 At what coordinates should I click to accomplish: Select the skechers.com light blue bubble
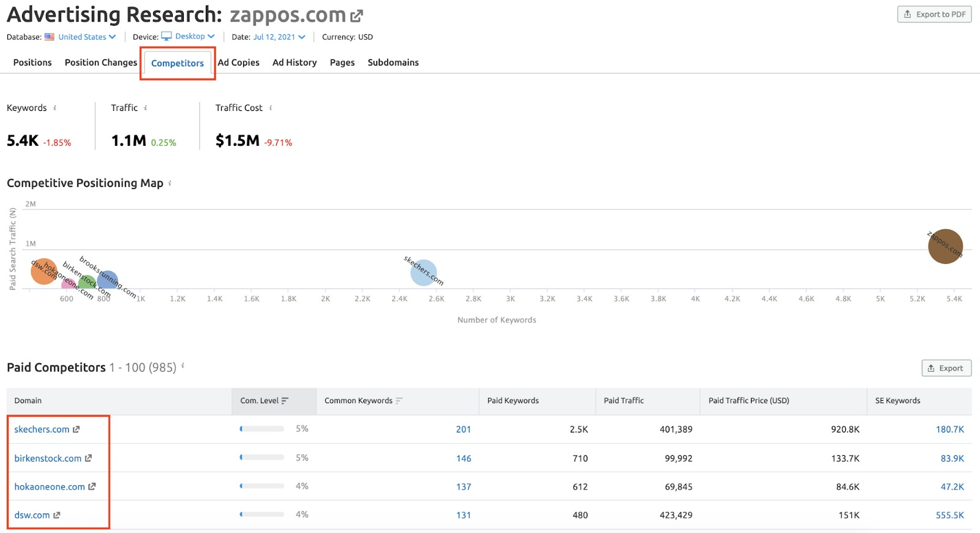tap(423, 273)
